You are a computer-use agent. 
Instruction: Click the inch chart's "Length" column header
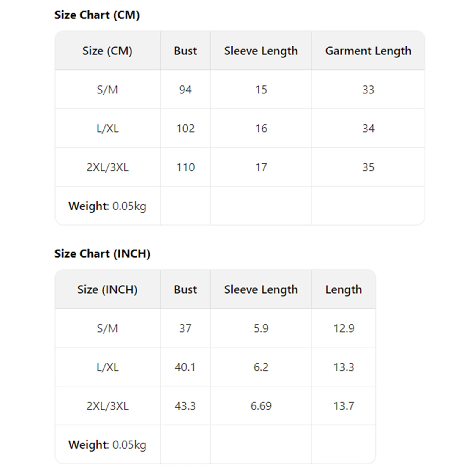[x=344, y=289]
